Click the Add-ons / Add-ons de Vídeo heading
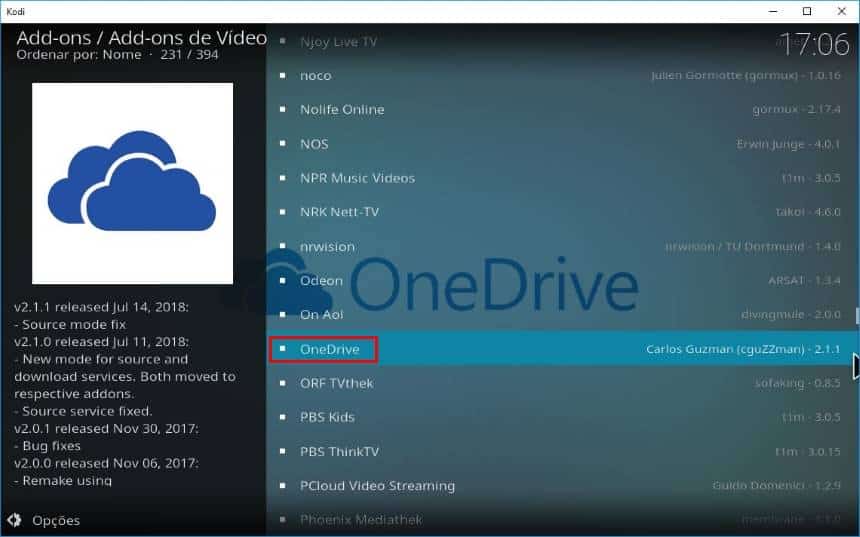This screenshot has height=537, width=860. pos(142,37)
